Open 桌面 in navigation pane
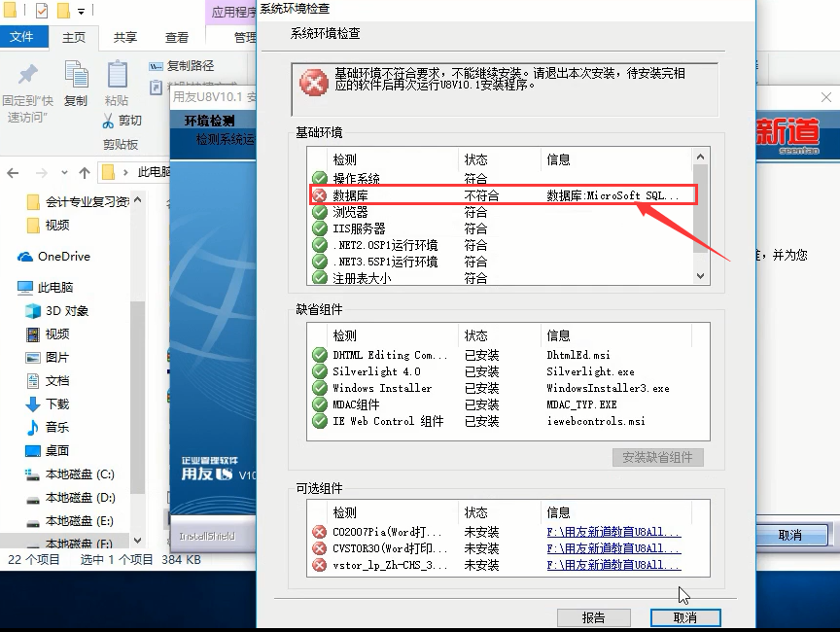840x632 pixels. (48, 450)
